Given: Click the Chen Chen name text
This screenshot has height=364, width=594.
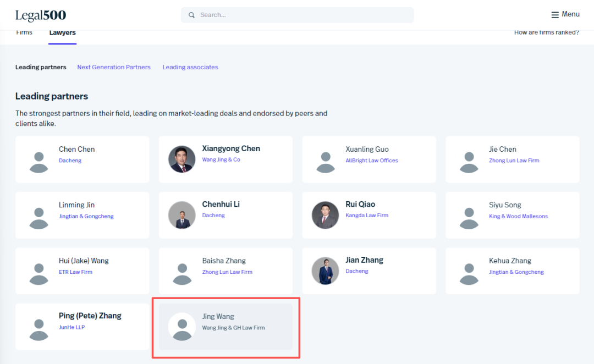Looking at the screenshot, I should (x=77, y=149).
